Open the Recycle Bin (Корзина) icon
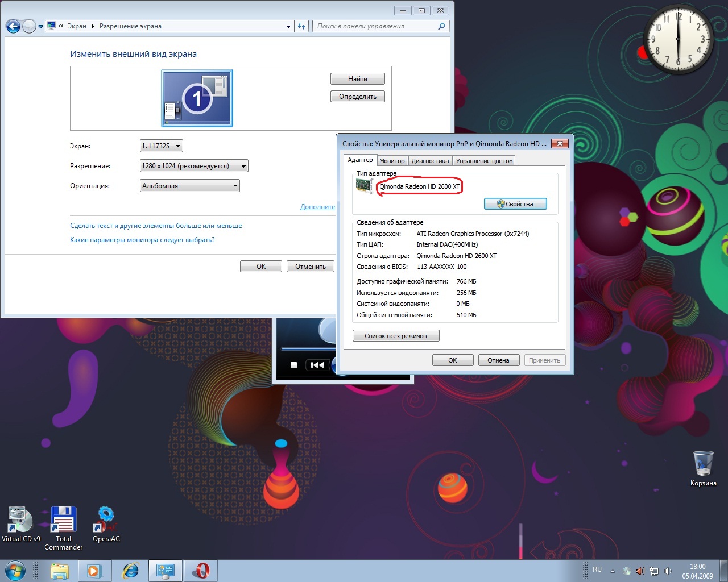Viewport: 728px width, 582px height. coord(703,464)
